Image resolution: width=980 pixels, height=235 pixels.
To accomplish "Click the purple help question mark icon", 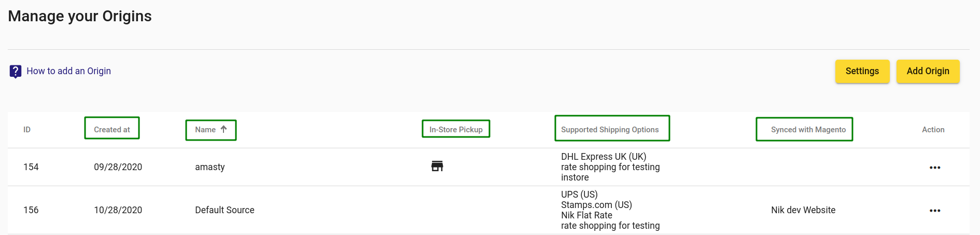I will click(x=16, y=71).
